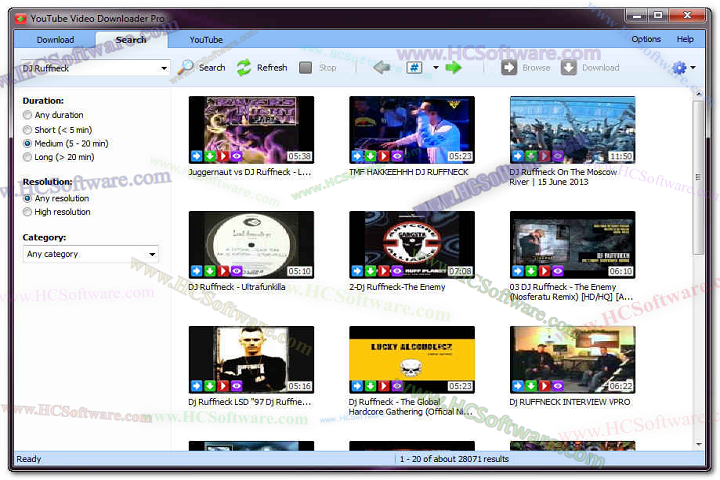This screenshot has height=480, width=720.
Task: Click title 'TMF HAKKEEHHH DJ RUFFNECK'
Action: [x=408, y=172]
